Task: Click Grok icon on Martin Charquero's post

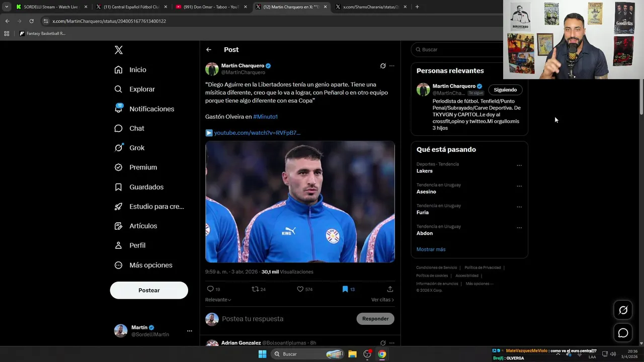Action: pyautogui.click(x=383, y=66)
